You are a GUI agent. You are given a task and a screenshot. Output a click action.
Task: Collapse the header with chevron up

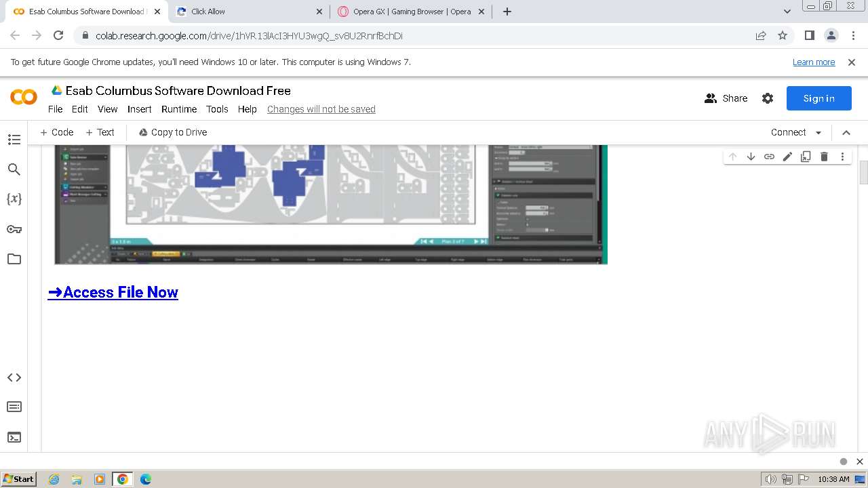(x=846, y=133)
